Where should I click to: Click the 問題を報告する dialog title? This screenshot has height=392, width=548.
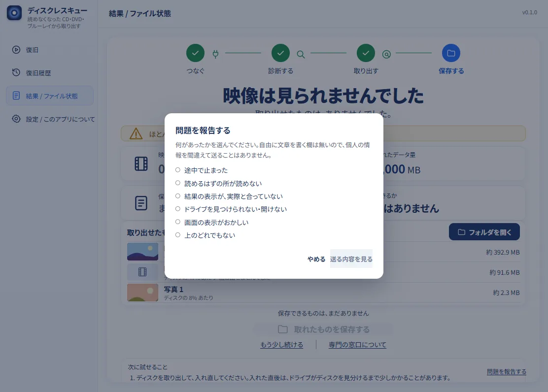[x=203, y=131]
